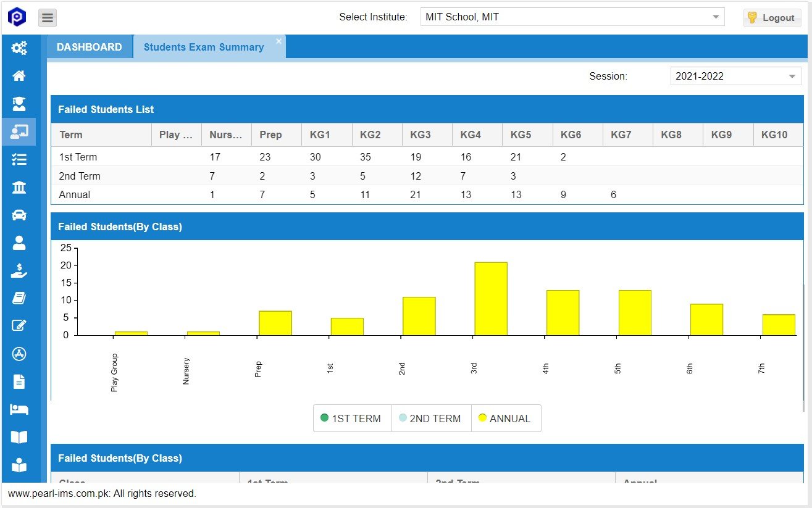Toggle the 1ST TERM series in chart legend
The height and width of the screenshot is (508, 812).
[352, 418]
